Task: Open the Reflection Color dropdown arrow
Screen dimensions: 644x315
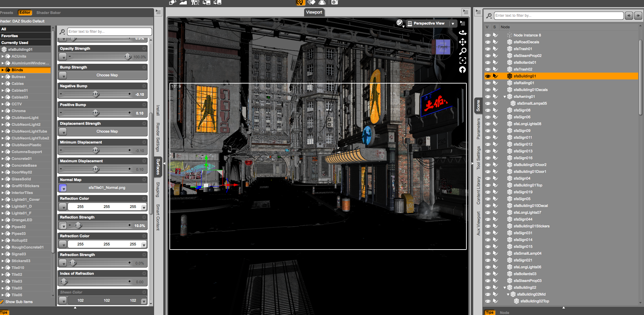Action: coord(144,207)
